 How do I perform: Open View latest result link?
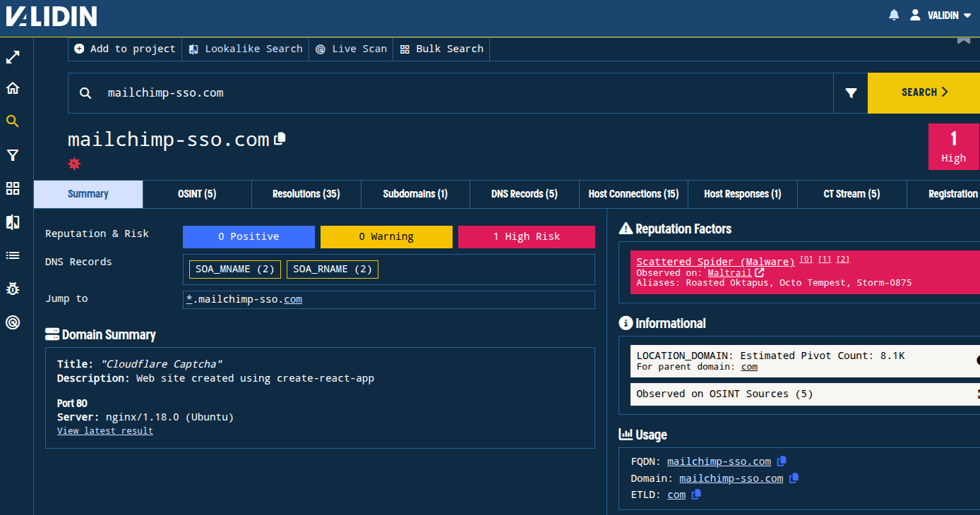[105, 431]
